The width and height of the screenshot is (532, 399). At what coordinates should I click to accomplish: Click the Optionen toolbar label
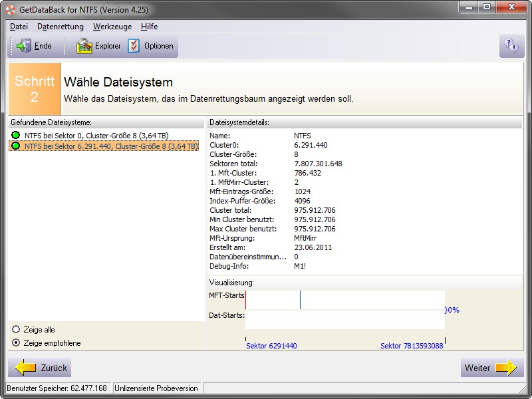[159, 46]
